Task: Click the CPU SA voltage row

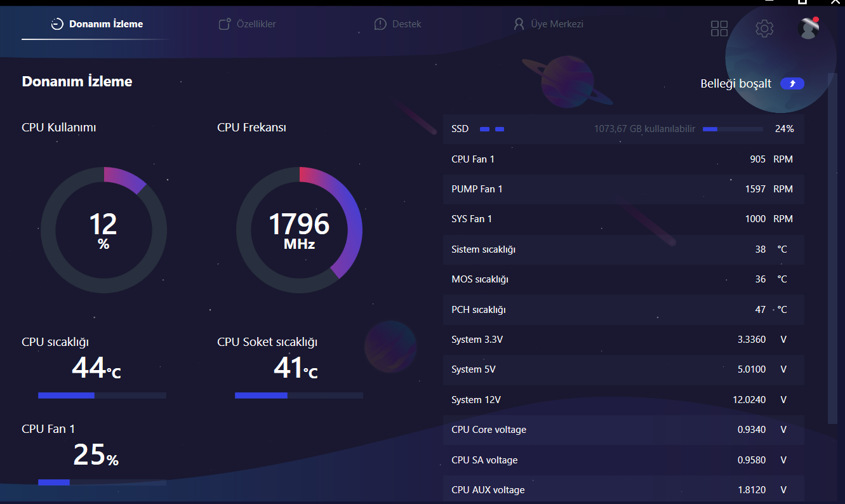Action: tap(623, 460)
